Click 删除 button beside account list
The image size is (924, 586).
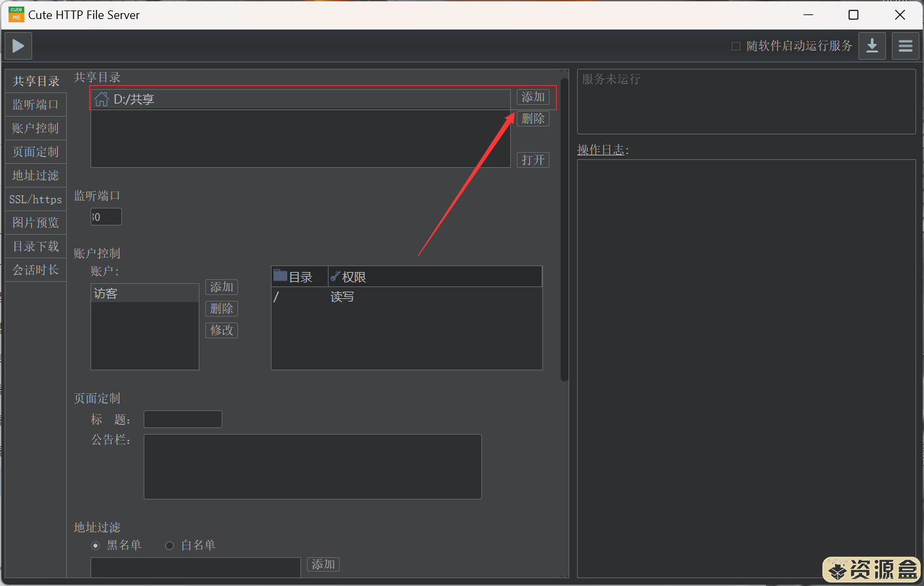222,309
